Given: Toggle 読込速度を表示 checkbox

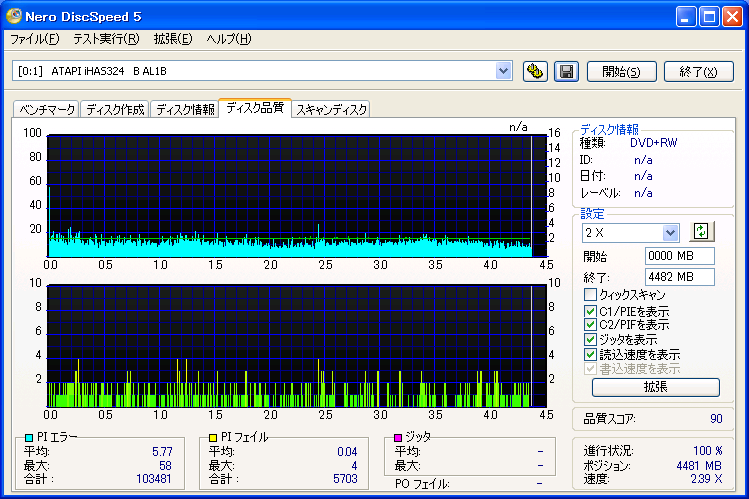Looking at the screenshot, I should (x=590, y=354).
